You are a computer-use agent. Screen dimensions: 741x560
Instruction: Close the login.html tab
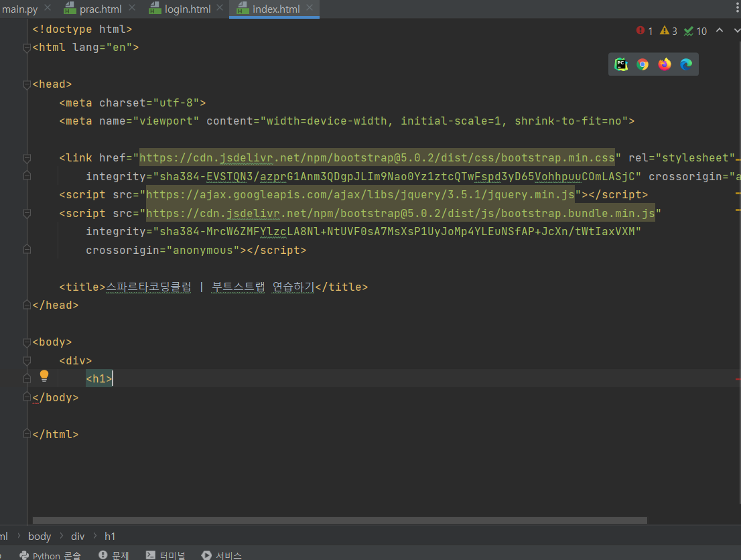[220, 7]
